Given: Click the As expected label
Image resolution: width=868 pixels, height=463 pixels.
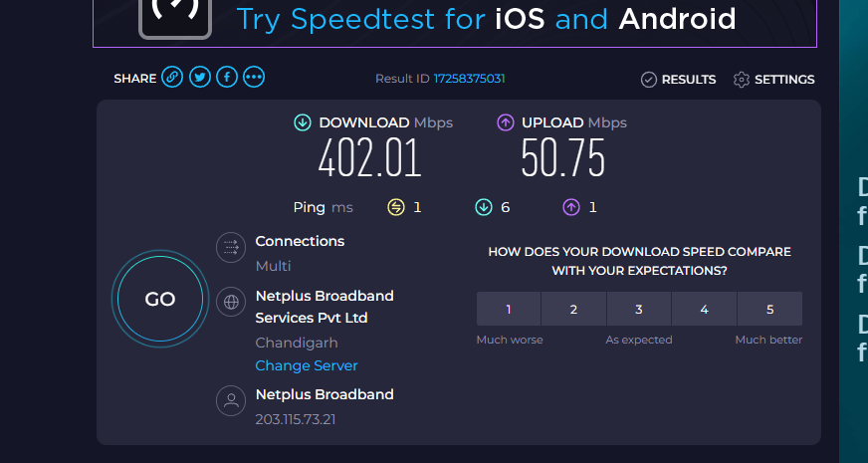Looking at the screenshot, I should pos(639,340).
